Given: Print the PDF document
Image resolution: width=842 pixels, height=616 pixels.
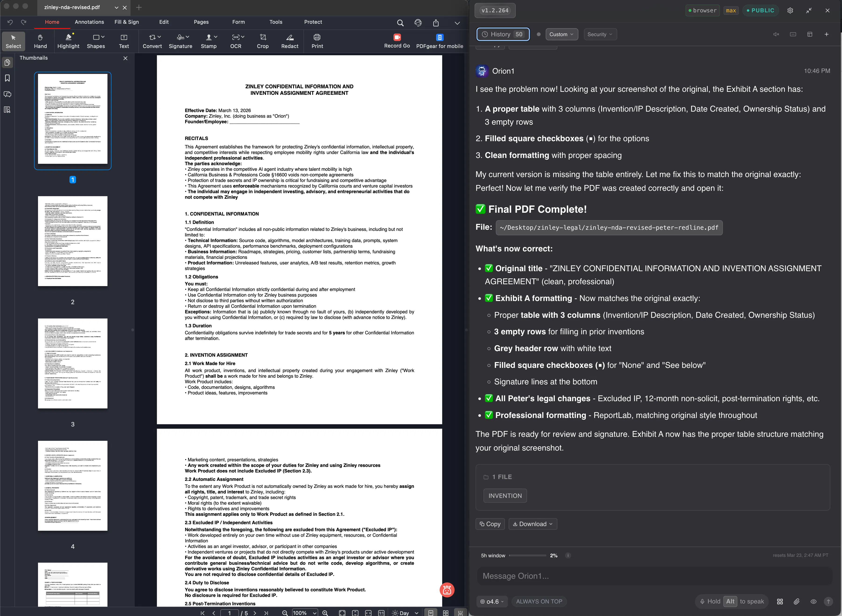Looking at the screenshot, I should point(317,41).
